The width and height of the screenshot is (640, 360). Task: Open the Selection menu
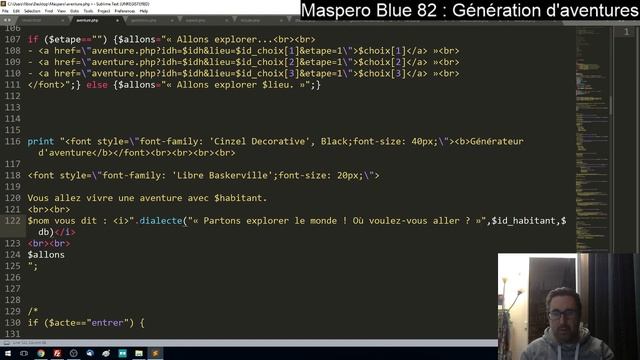click(32, 11)
